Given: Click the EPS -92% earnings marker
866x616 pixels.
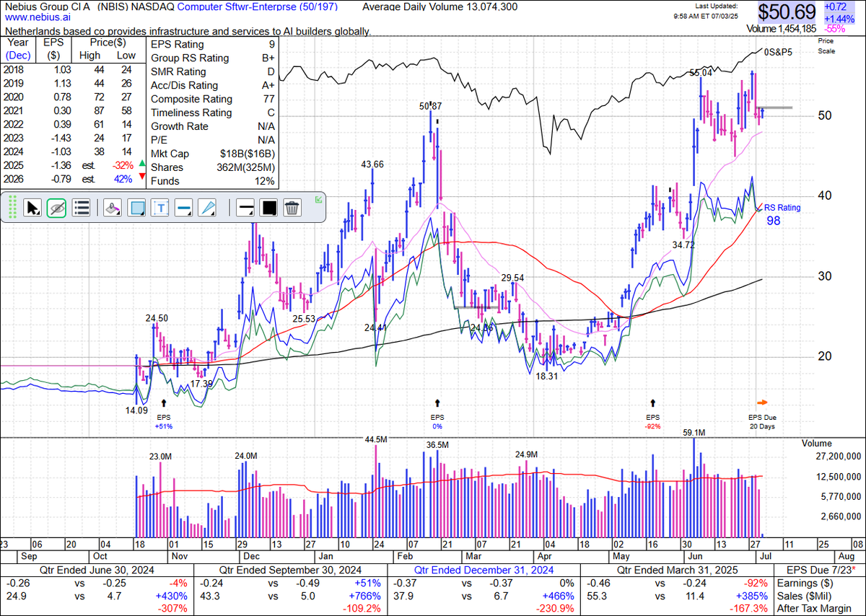Looking at the screenshot, I should (x=653, y=422).
